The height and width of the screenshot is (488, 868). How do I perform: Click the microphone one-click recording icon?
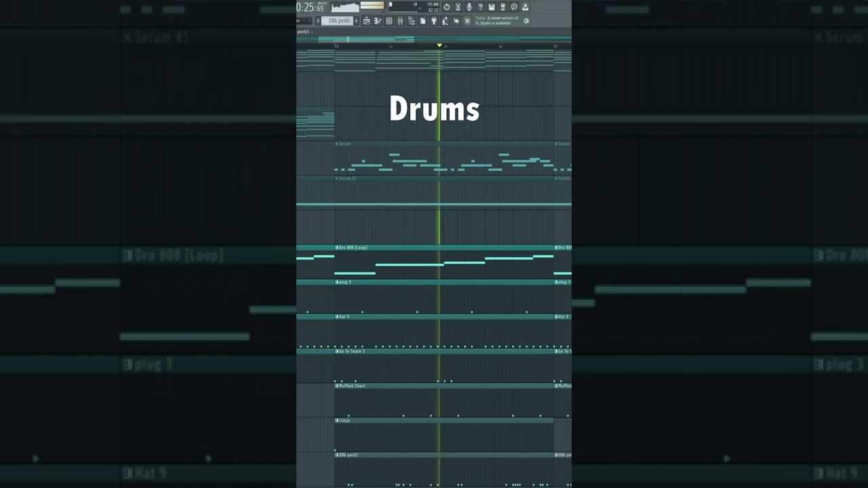tap(469, 7)
